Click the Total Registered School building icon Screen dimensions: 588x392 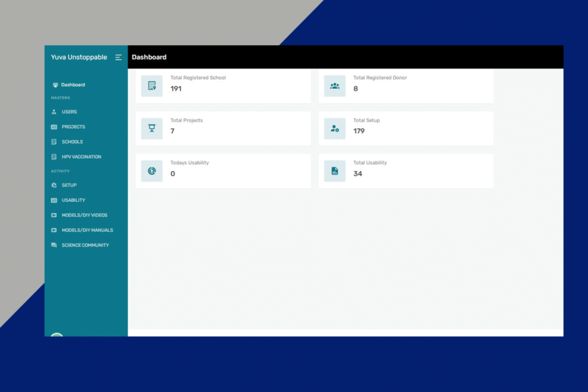click(x=152, y=86)
